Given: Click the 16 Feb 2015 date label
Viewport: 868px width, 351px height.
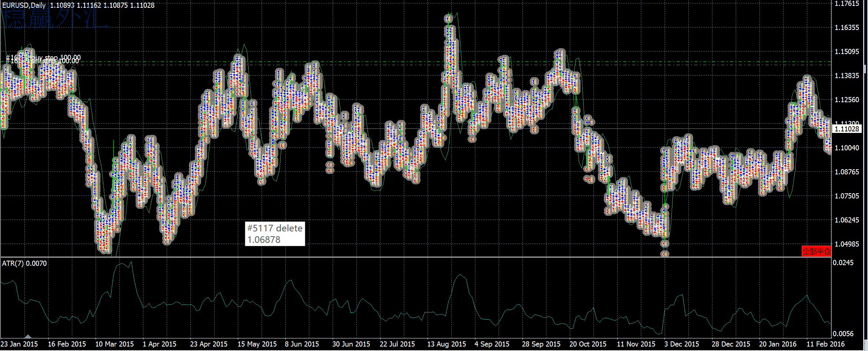Looking at the screenshot, I should pos(67,344).
